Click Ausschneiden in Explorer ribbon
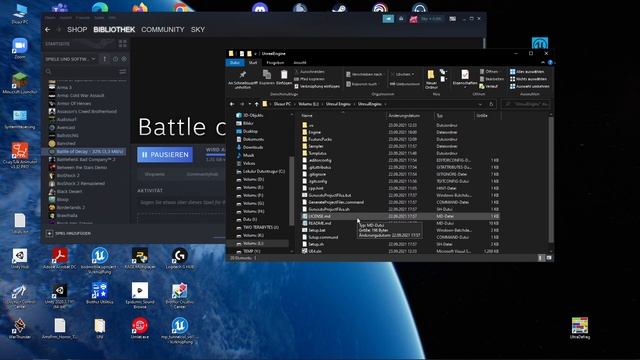Image resolution: width=640 pixels, height=360 pixels. [309, 72]
